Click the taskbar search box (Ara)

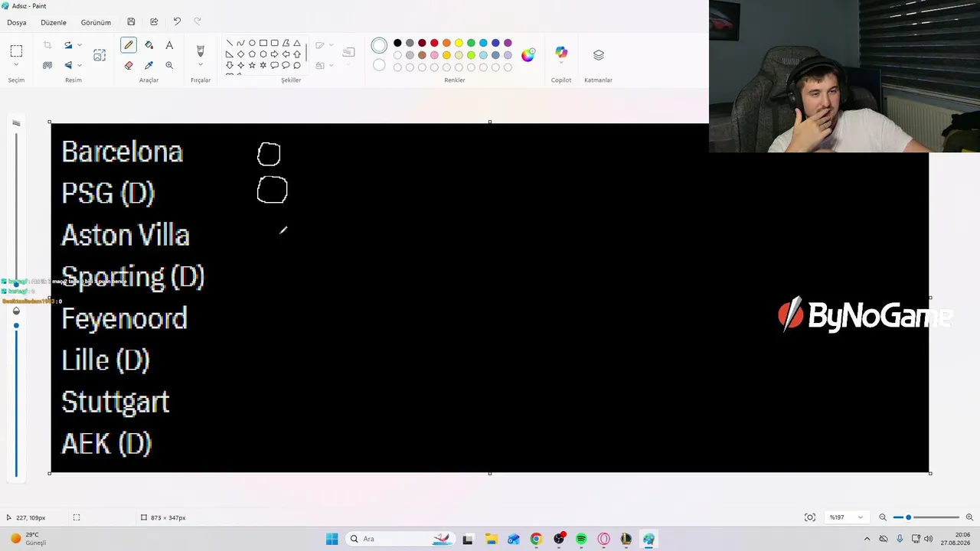tap(400, 539)
